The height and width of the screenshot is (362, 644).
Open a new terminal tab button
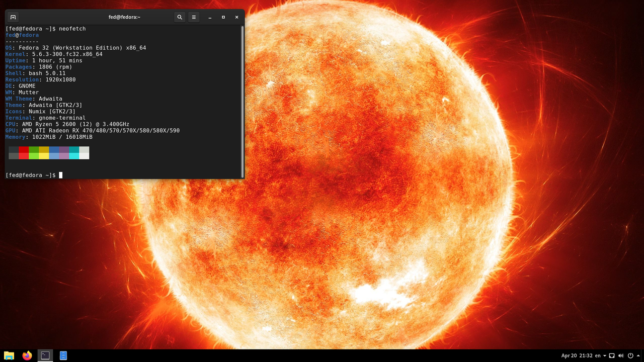(x=13, y=17)
